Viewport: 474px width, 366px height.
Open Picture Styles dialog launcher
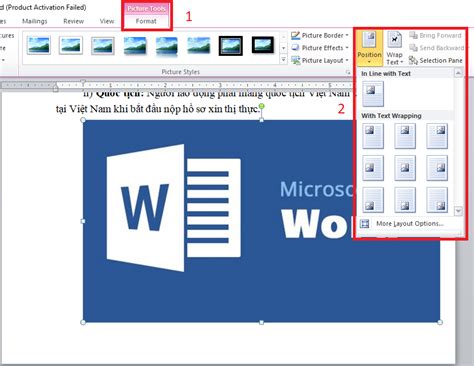(x=348, y=72)
